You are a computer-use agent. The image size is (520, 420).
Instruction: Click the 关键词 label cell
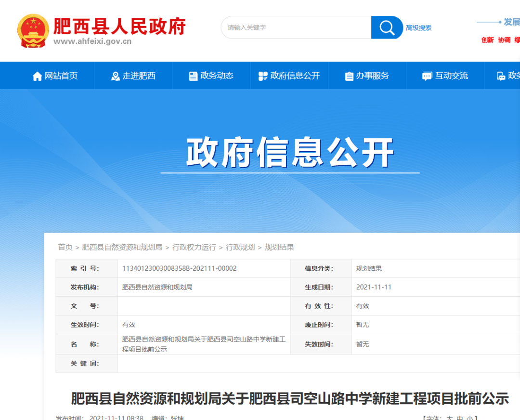point(87,364)
